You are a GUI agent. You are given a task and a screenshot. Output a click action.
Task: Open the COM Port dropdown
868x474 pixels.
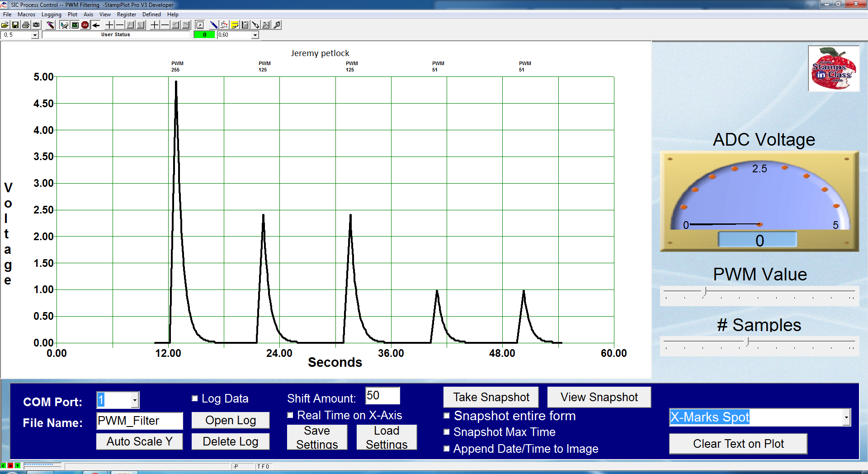tap(135, 400)
